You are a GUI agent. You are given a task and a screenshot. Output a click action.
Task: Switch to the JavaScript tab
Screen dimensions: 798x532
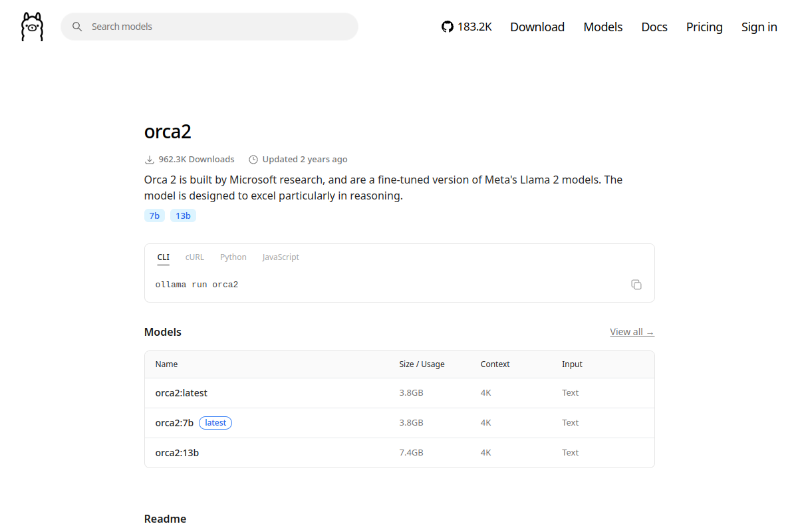(x=281, y=257)
